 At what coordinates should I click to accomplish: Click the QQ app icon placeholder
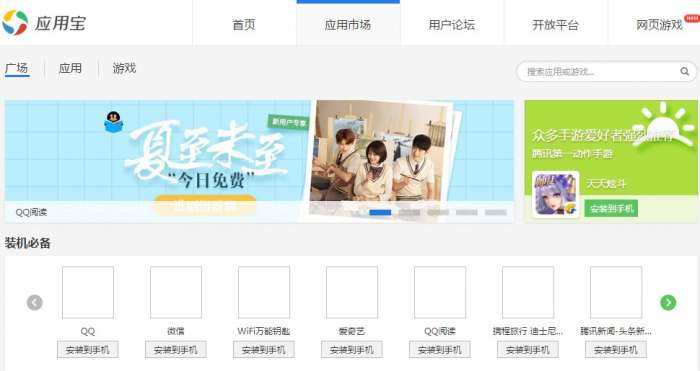tap(88, 292)
